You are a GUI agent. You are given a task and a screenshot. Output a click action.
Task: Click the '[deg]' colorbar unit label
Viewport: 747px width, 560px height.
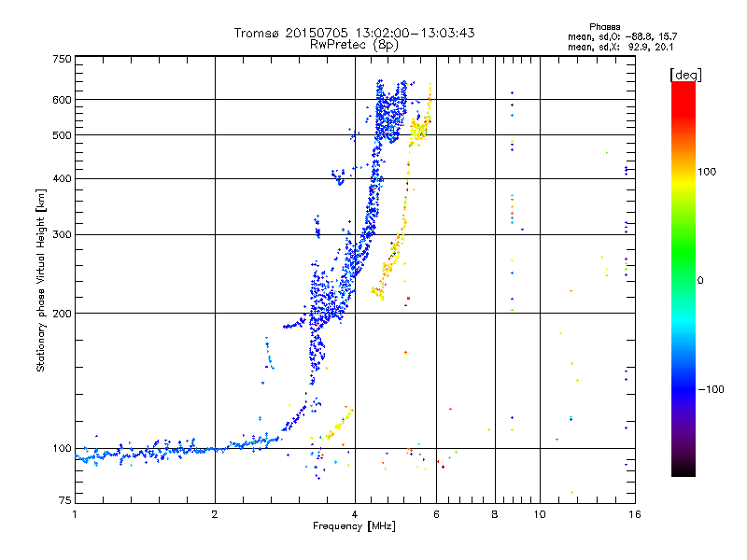coord(685,75)
